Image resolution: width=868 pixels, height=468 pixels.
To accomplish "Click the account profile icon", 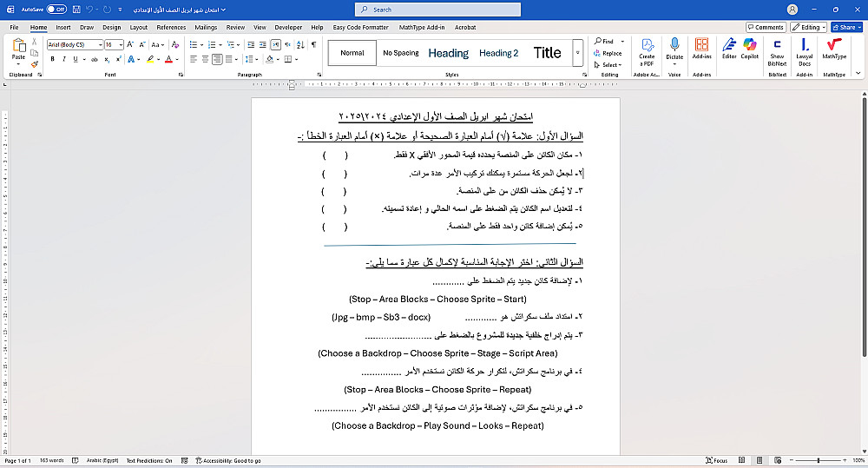I will pyautogui.click(x=792, y=10).
